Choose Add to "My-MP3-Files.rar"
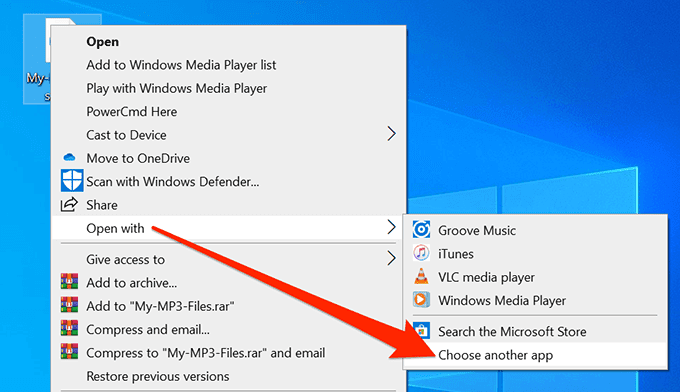This screenshot has width=680, height=392. [160, 307]
